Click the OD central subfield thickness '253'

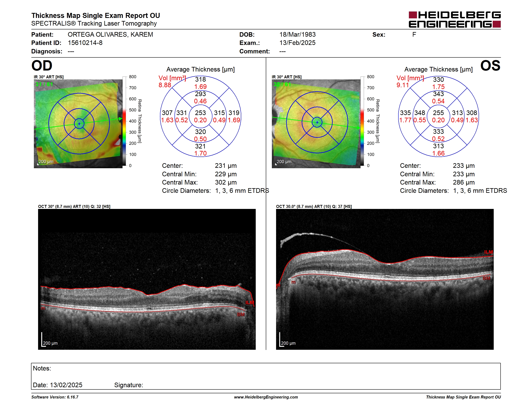201,113
